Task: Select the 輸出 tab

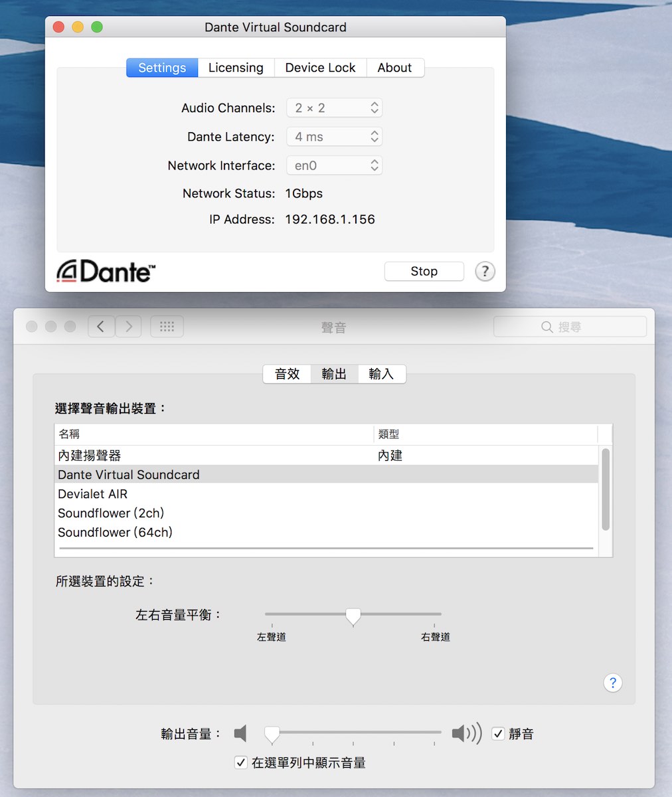Action: 334,374
